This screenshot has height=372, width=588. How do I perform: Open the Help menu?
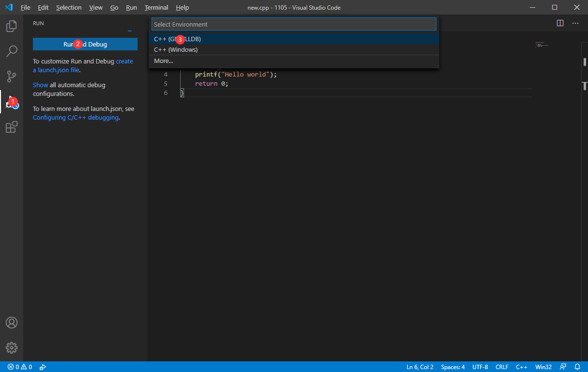183,7
